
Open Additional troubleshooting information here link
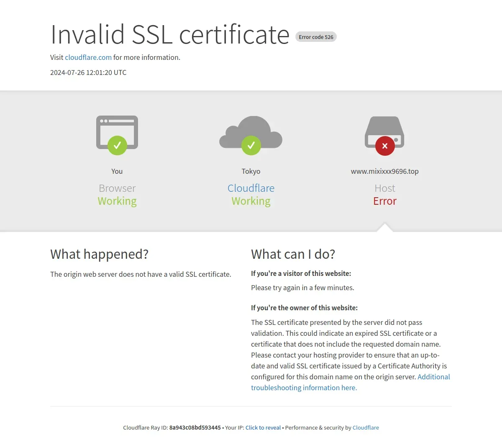351,382
